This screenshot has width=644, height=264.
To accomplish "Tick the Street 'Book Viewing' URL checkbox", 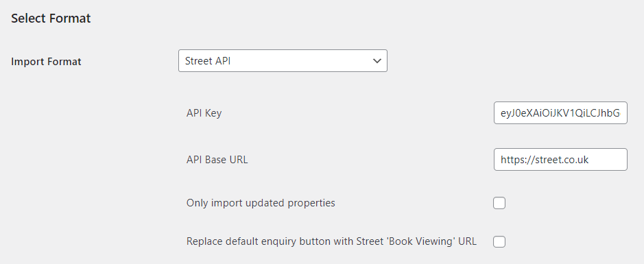I will point(499,241).
